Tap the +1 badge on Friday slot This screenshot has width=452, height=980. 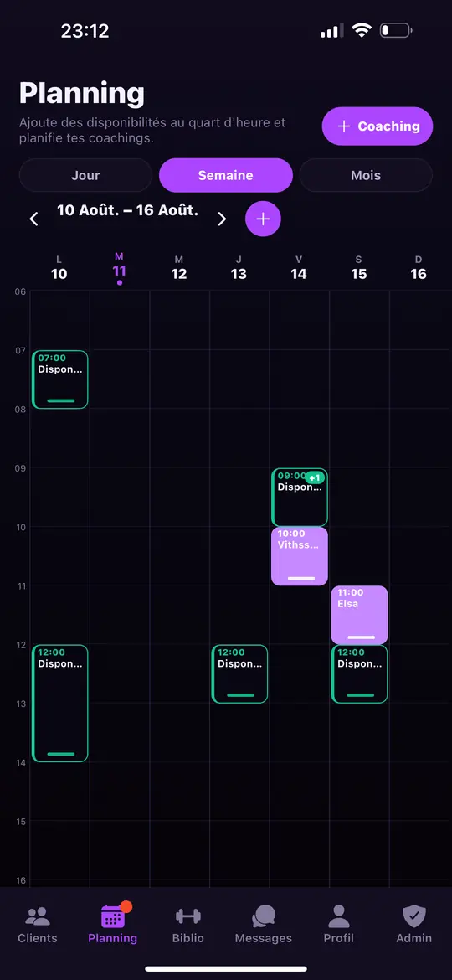316,478
